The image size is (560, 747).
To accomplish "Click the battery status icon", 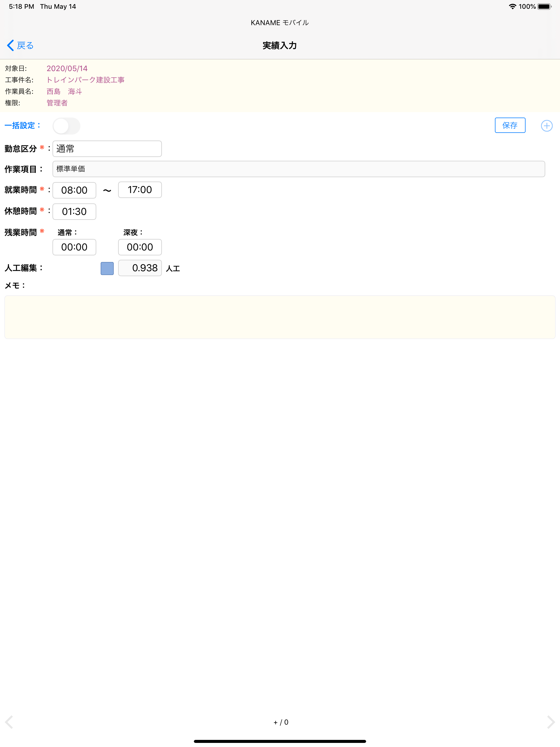I will (544, 6).
